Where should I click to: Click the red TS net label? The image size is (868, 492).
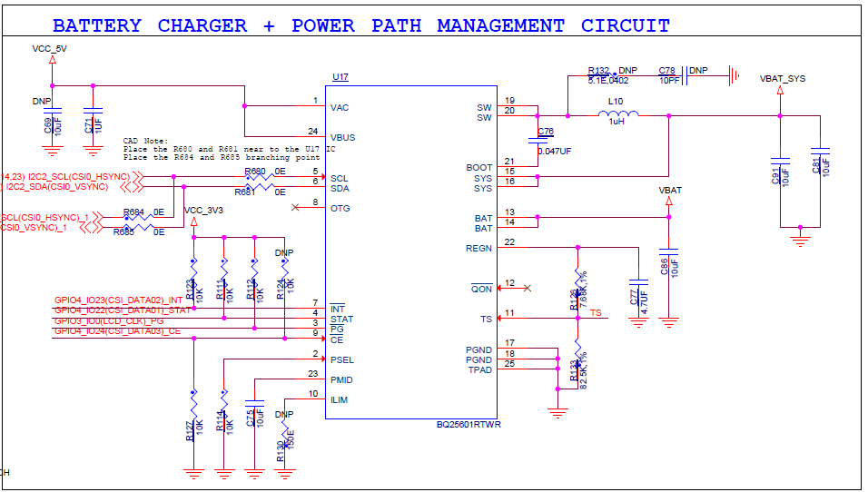596,313
